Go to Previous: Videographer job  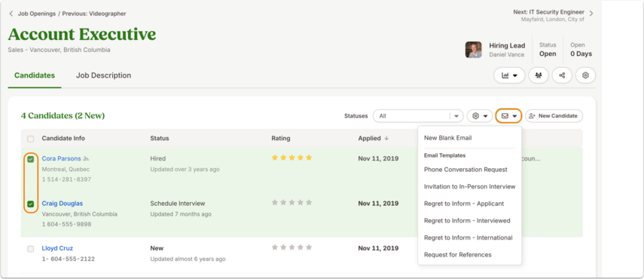coord(94,14)
